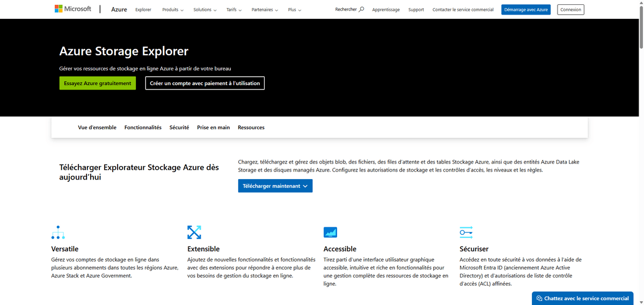Select the Prise en main tab
The height and width of the screenshot is (305, 644).
(x=213, y=128)
